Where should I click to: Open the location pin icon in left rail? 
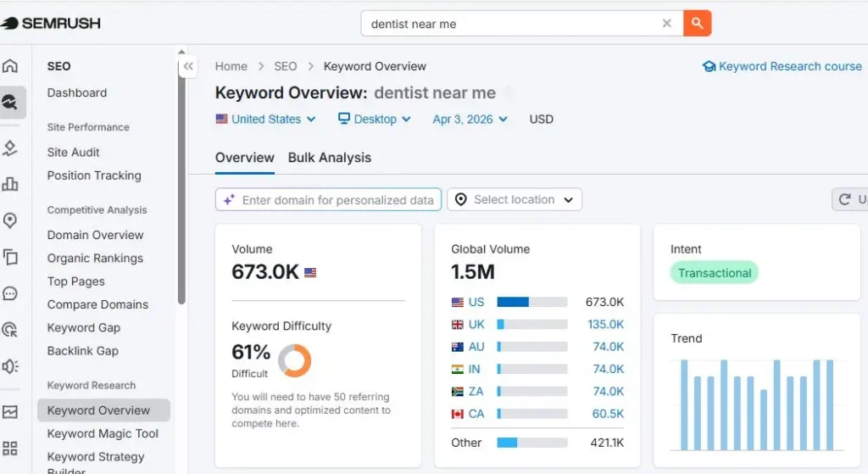[x=10, y=220]
